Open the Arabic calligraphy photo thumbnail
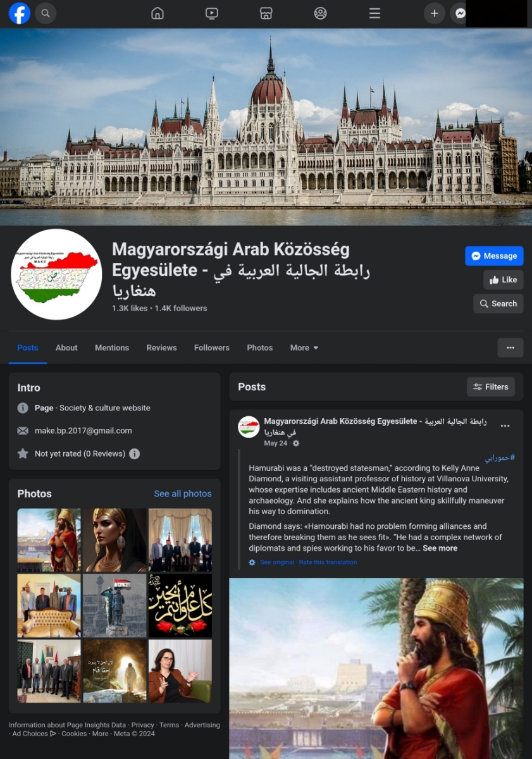 coord(180,605)
